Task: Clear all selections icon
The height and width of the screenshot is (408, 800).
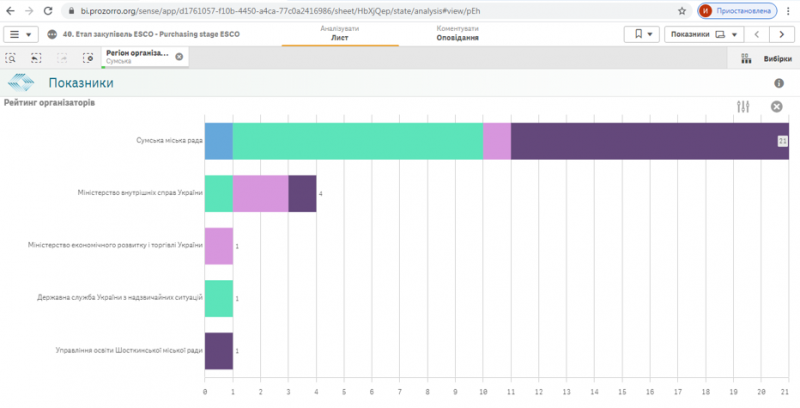Action: click(88, 58)
